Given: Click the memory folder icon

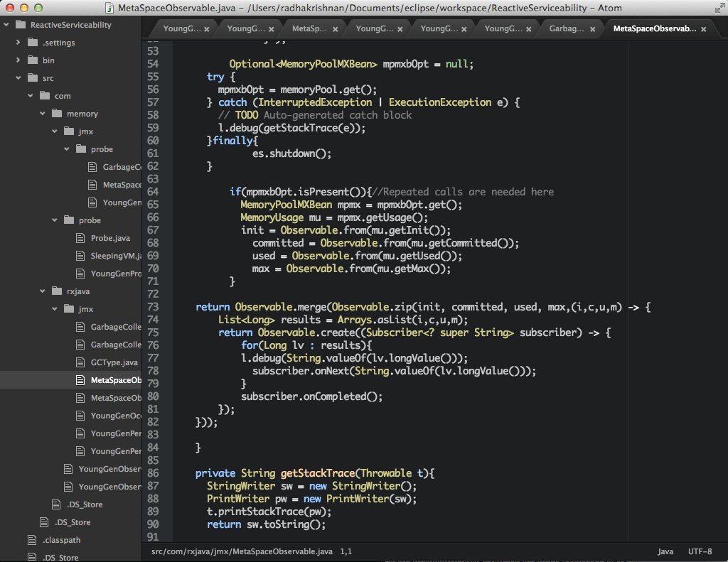Looking at the screenshot, I should (x=56, y=114).
